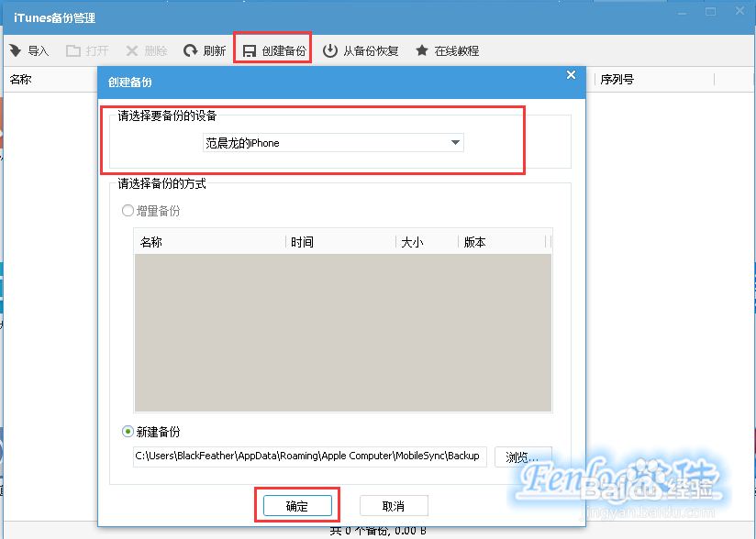Click the Create Backup (创建备份) floppy-disk icon
The image size is (756, 539).
tap(250, 51)
